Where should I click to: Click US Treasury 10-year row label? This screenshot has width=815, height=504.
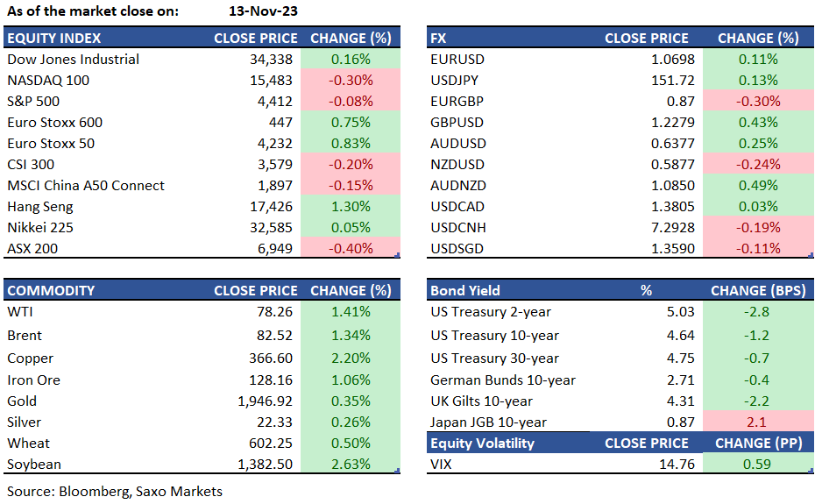pos(494,335)
